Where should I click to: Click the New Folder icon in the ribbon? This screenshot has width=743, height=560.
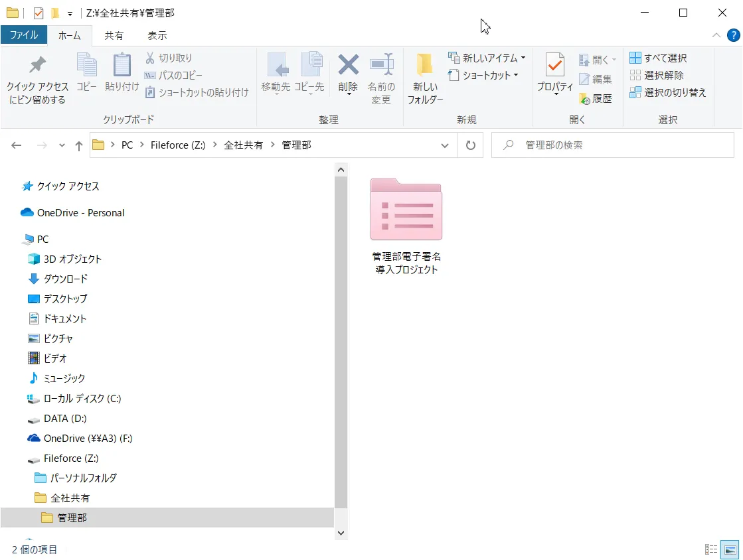point(425,65)
